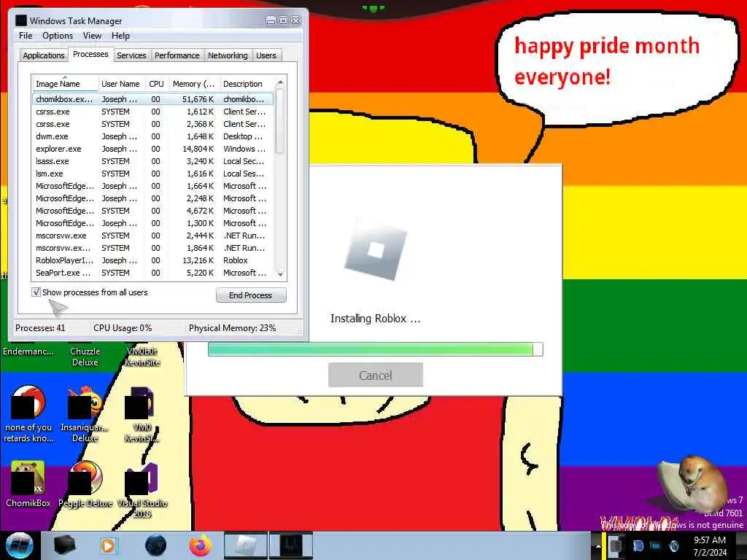This screenshot has width=747, height=560.
Task: Cancel the Roblox installation
Action: tap(376, 376)
